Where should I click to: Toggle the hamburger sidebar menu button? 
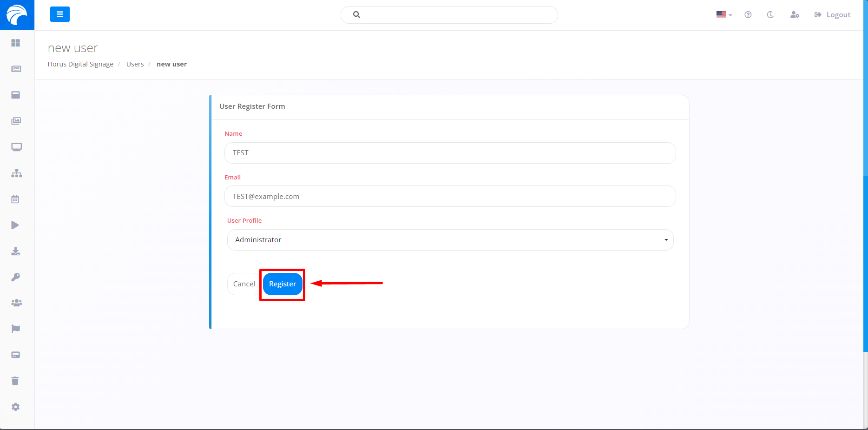point(60,14)
